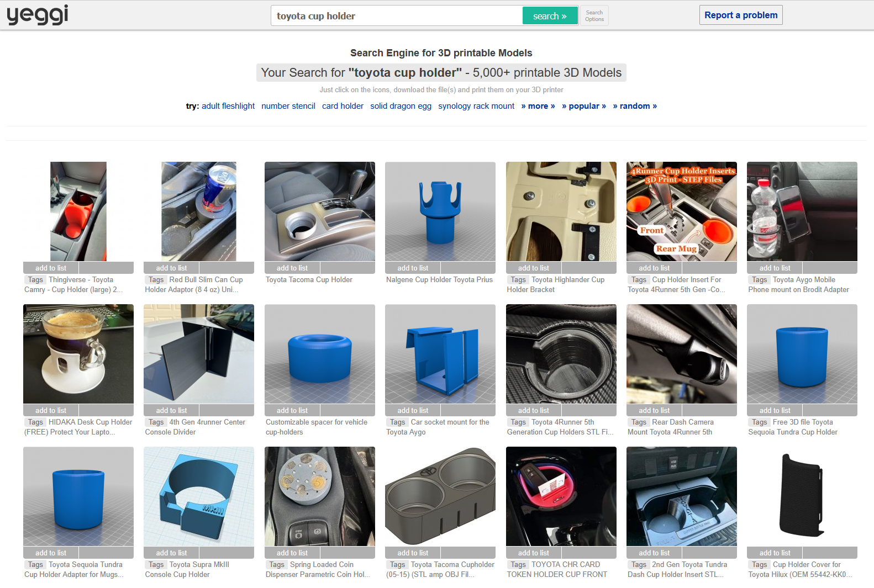Open the Toyota Highlander Bracket thumbnail

(x=561, y=211)
